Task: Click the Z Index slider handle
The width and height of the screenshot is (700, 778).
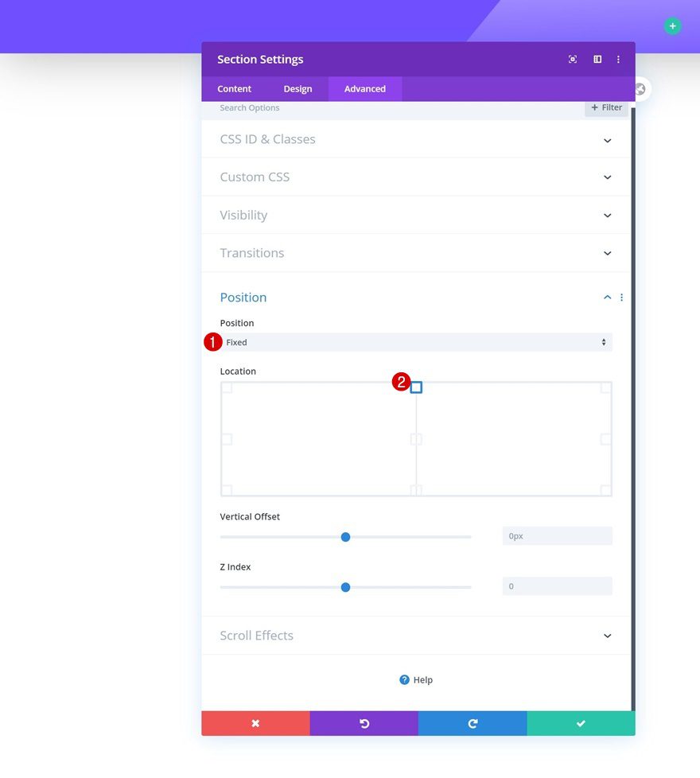Action: [346, 587]
